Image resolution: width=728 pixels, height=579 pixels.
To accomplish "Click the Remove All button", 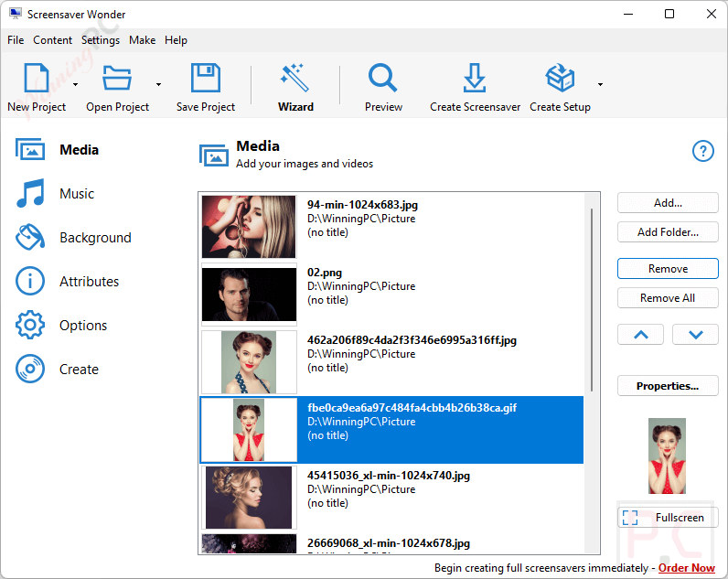I will tap(668, 298).
